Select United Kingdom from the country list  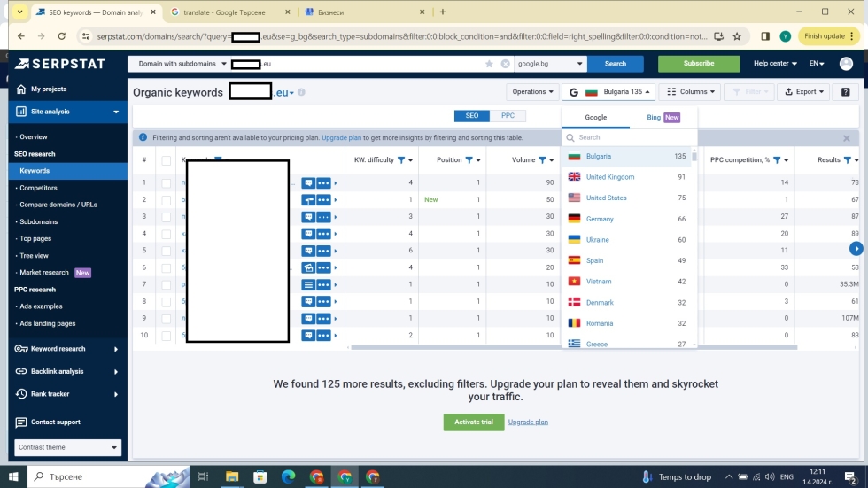[610, 177]
